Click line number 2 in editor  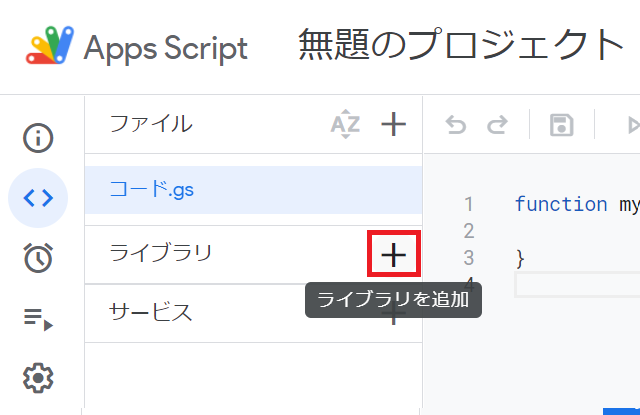pos(469,231)
